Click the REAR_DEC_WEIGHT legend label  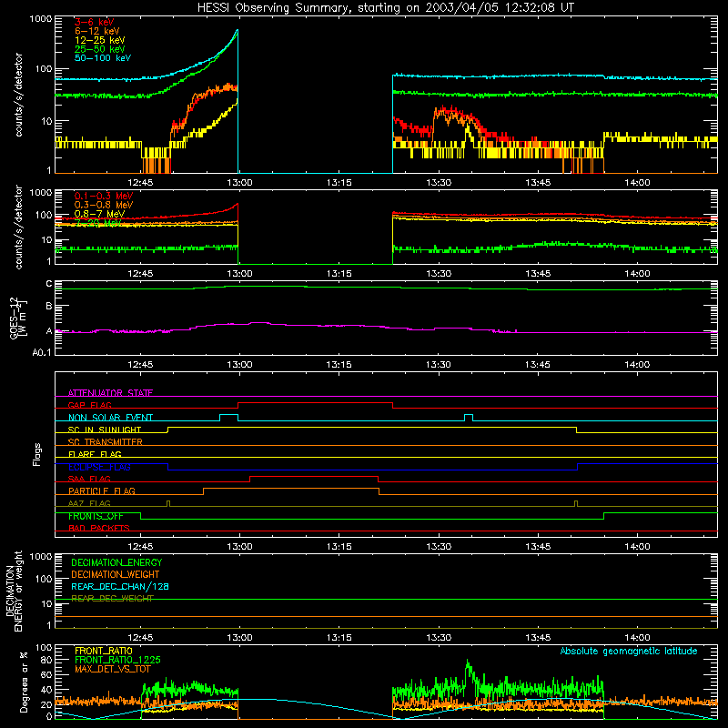point(112,599)
